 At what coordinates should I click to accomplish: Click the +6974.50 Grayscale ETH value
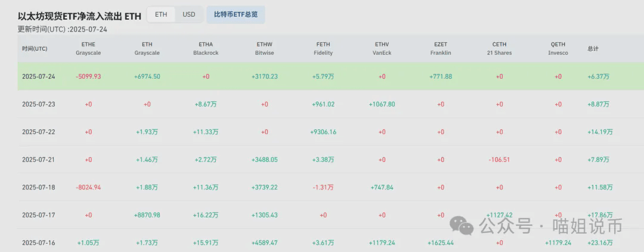pos(147,76)
